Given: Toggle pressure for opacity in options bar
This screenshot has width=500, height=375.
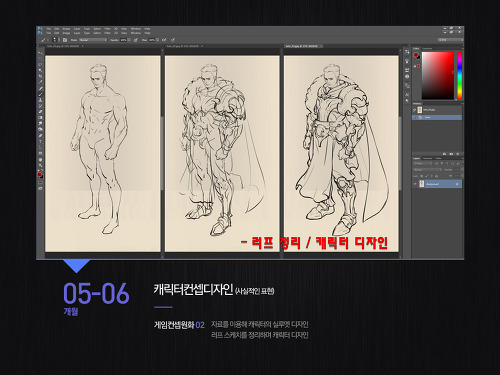Looking at the screenshot, I should tap(136, 40).
